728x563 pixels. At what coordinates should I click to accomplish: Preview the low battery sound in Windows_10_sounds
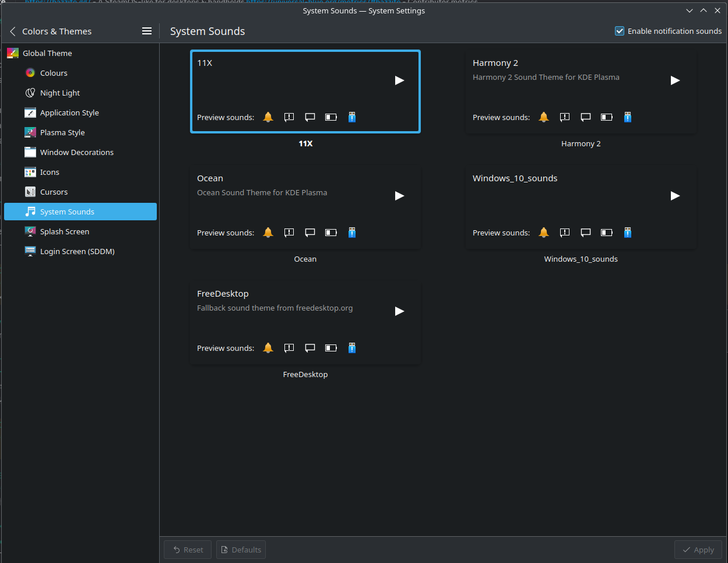point(607,233)
